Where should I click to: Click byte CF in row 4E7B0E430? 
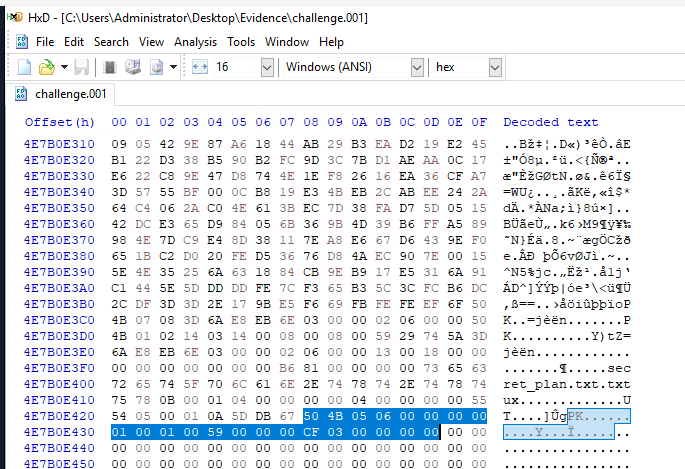click(311, 432)
